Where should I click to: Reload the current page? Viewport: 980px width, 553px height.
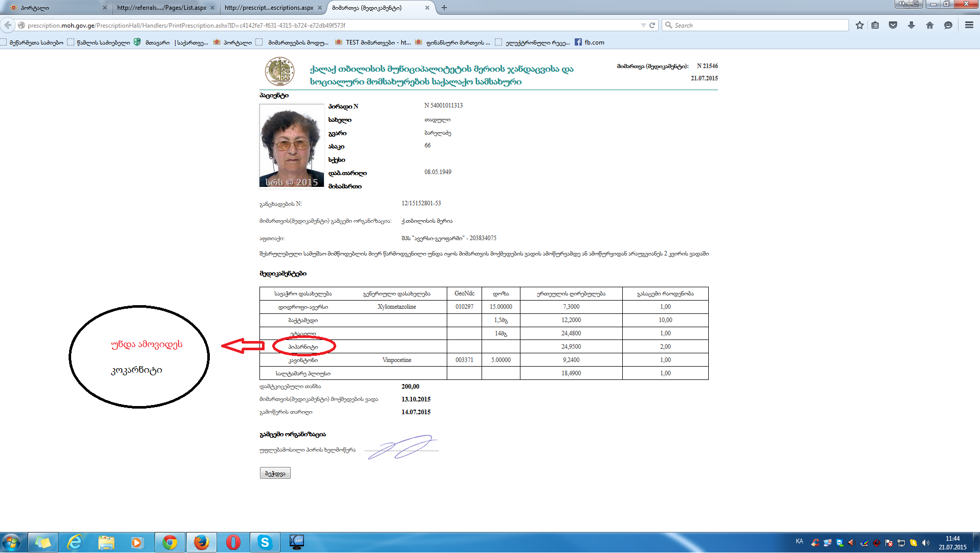tap(652, 25)
